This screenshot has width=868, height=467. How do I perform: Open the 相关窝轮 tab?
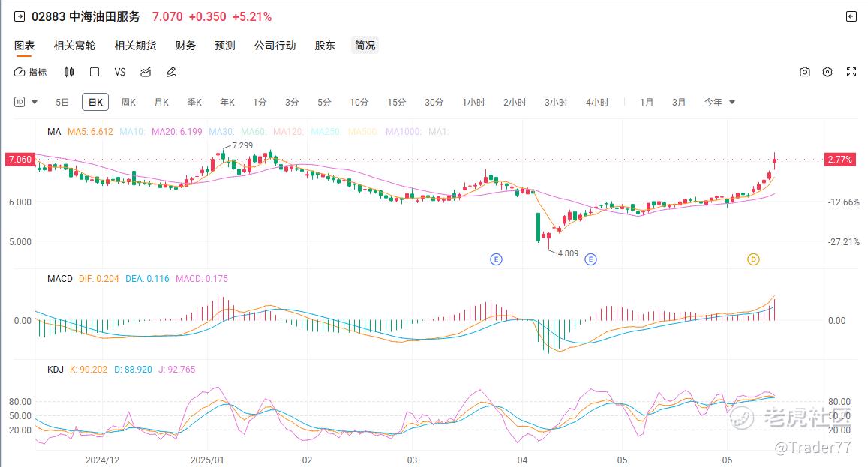point(74,46)
